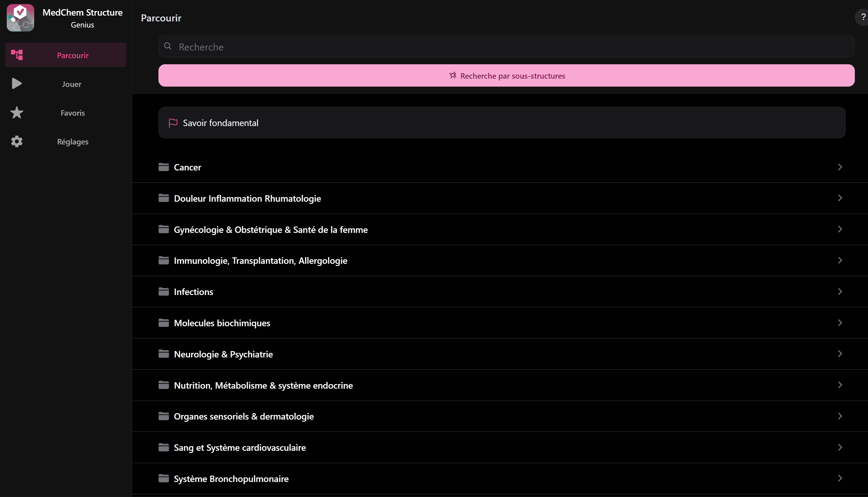Select Nutrition, Métabolisme & système endocrine label

(x=263, y=386)
